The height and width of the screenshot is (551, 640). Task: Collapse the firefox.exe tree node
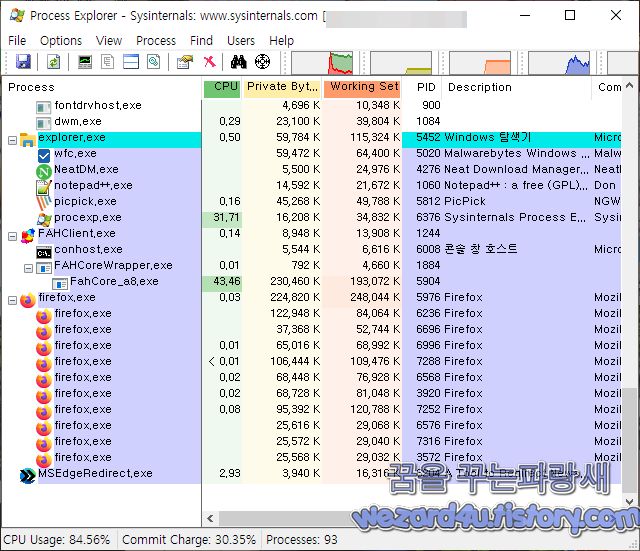coord(13,301)
